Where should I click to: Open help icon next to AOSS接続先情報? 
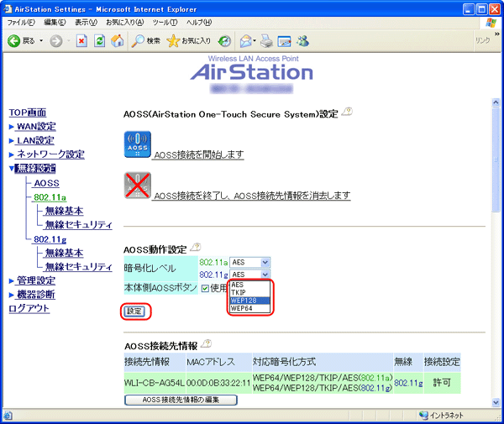coord(206,343)
